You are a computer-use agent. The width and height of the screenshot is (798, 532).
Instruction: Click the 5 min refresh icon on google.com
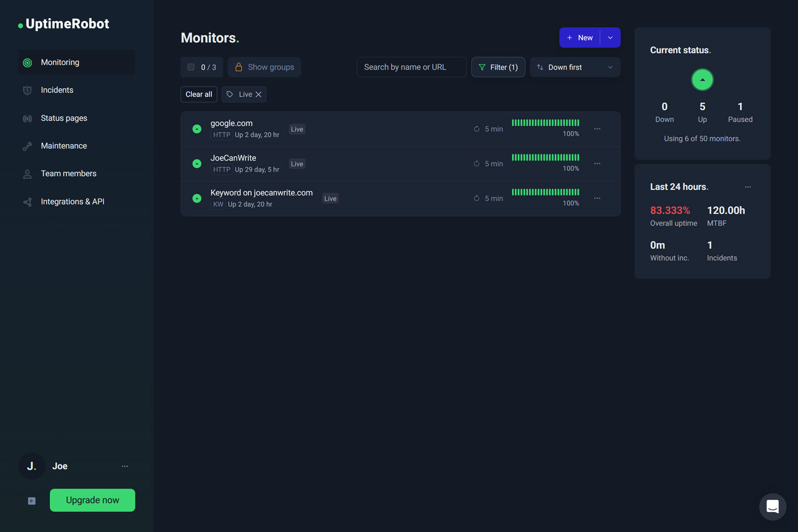(x=476, y=129)
